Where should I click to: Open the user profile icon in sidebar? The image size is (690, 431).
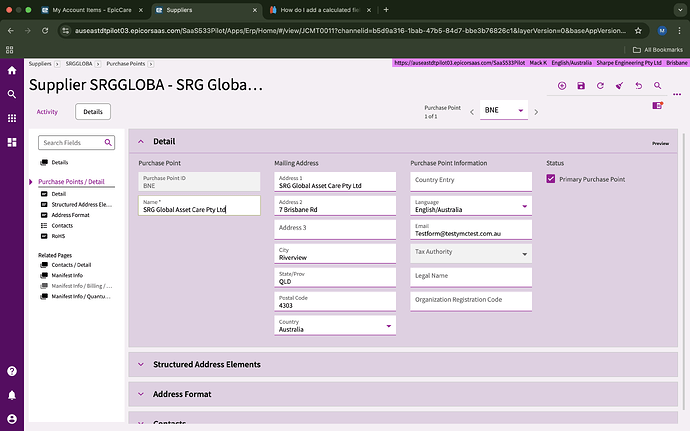click(x=12, y=419)
